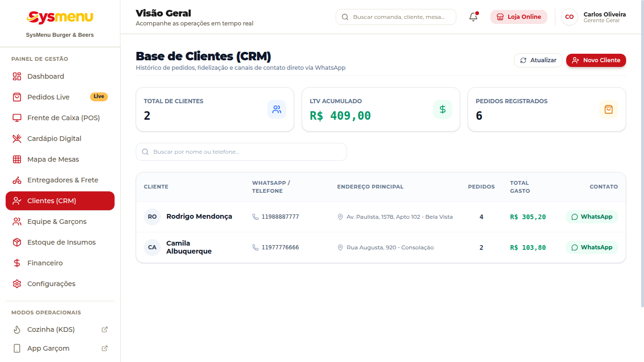Click the location pin beside Rua Augusta address
This screenshot has width=644, height=362.
tap(340, 247)
